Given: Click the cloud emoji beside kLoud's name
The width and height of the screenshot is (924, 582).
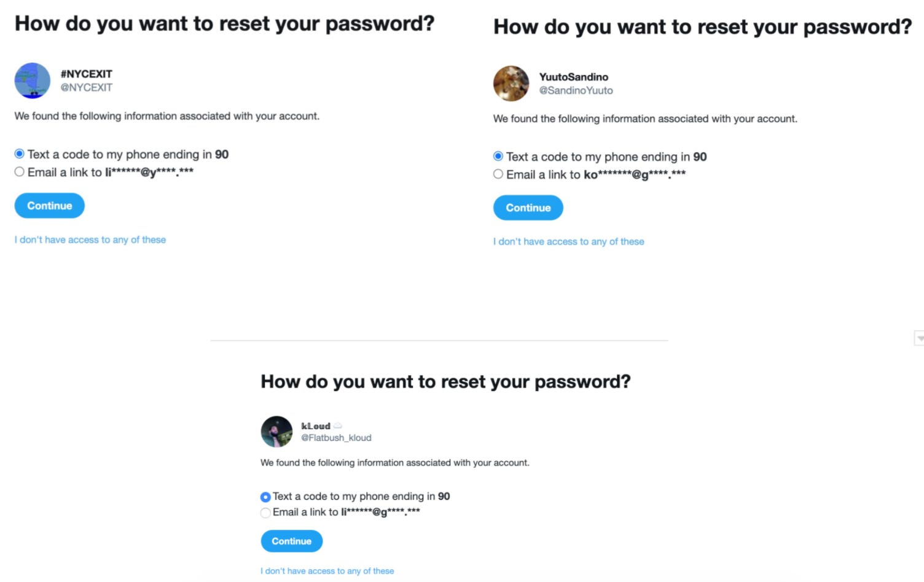Looking at the screenshot, I should click(337, 425).
